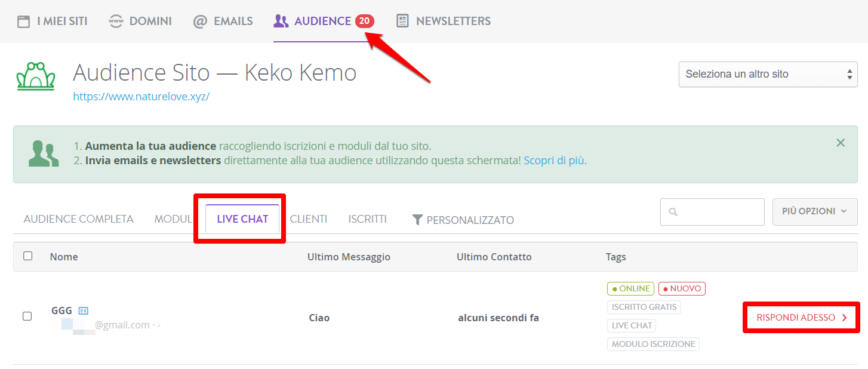The image size is (868, 369).
Task: Click the Iscritto Gratis tag
Action: 644,307
